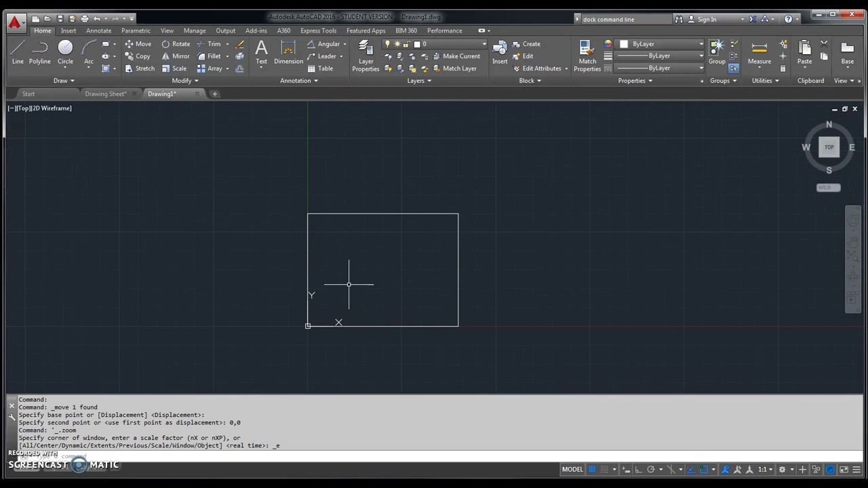
Task: Open annotation scale 1:1 dropdown
Action: click(766, 469)
